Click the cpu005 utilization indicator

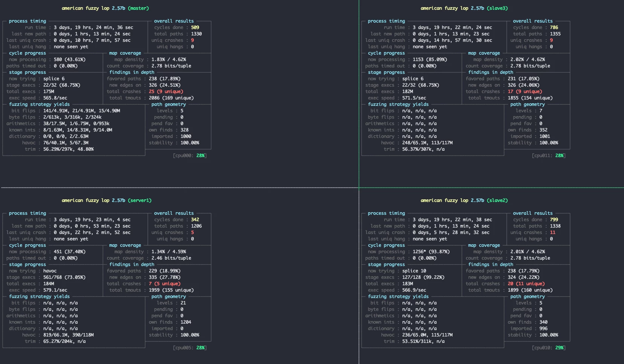point(190,348)
